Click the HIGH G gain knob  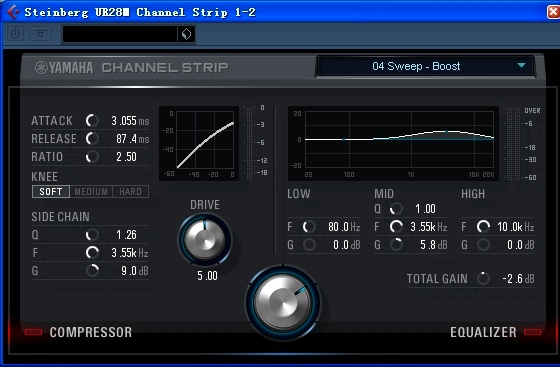(483, 245)
